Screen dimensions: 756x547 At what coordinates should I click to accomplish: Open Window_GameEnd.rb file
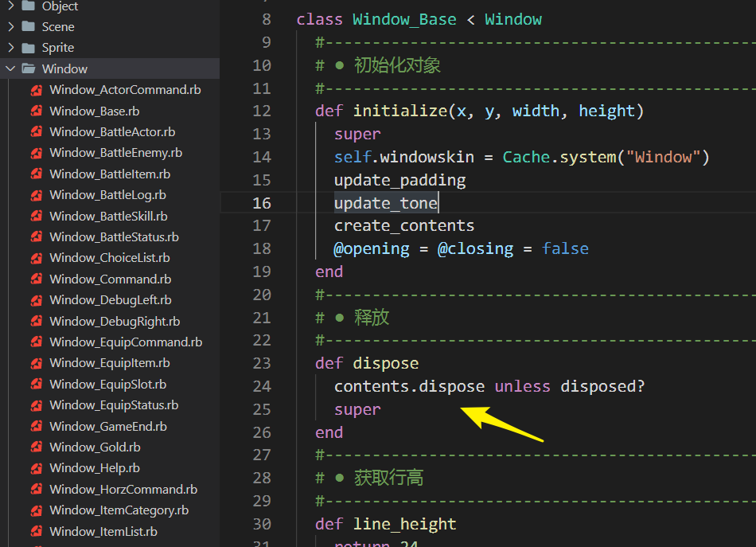pos(108,427)
